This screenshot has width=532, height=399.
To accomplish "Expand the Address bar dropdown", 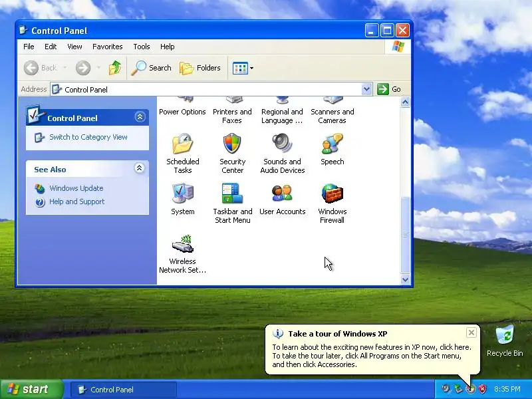I will 366,89.
